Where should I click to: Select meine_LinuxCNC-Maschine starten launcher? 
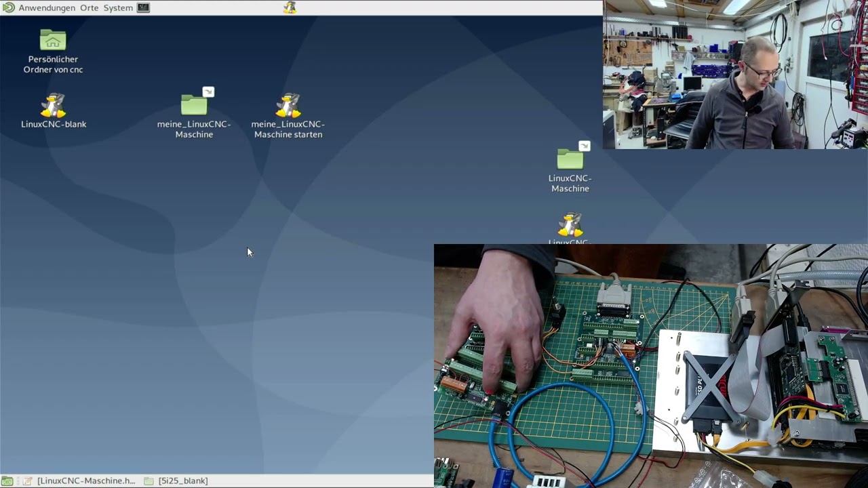tap(288, 116)
